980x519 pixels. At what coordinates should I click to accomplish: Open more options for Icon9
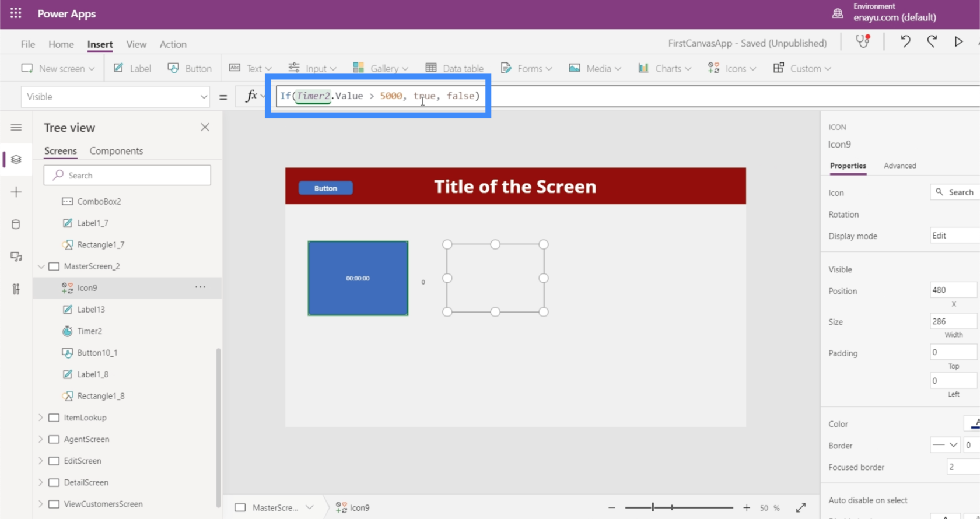(200, 287)
